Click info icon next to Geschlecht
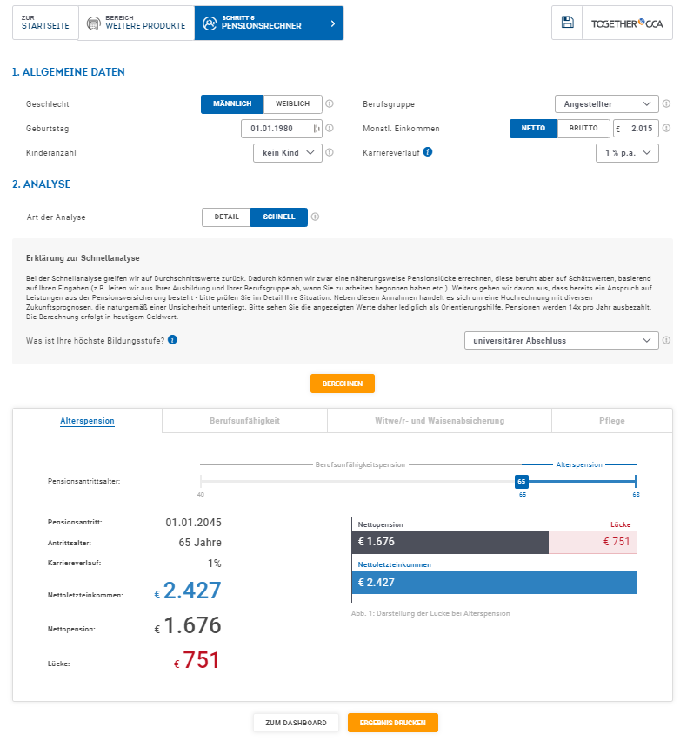This screenshot has width=700, height=741. click(330, 104)
